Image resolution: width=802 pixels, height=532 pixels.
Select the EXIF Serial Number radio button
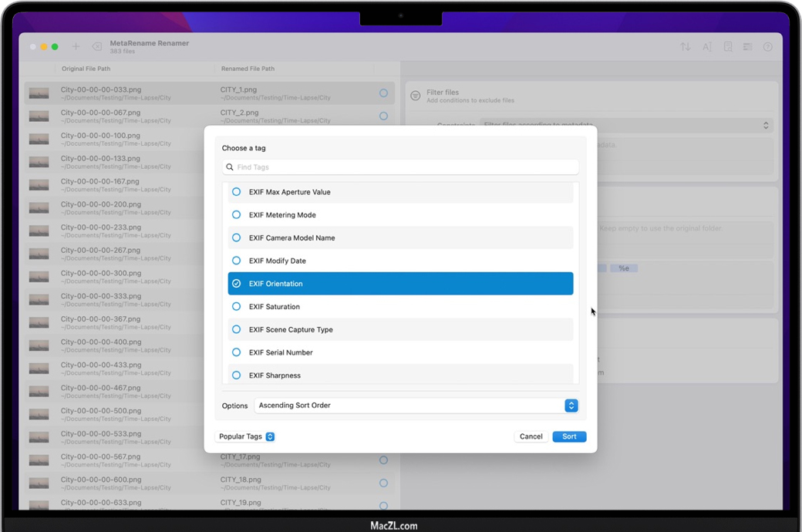tap(237, 352)
